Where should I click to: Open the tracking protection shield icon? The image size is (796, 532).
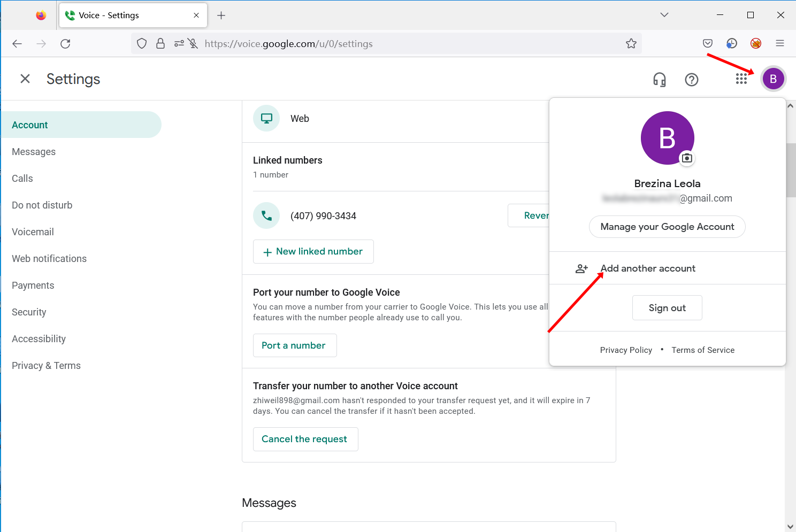tap(142, 44)
